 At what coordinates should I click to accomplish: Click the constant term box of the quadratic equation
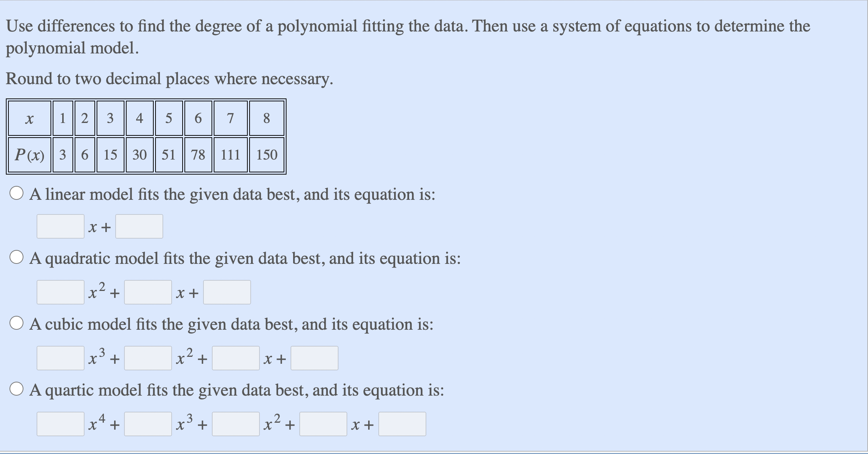click(x=227, y=292)
